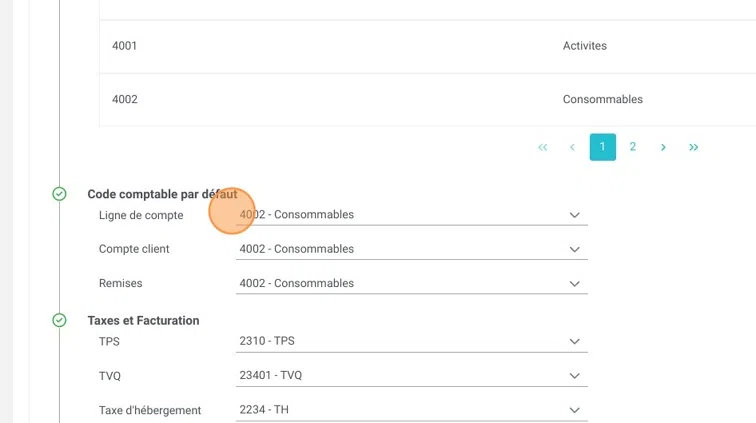
Task: Open page 2 of the list
Action: (633, 147)
